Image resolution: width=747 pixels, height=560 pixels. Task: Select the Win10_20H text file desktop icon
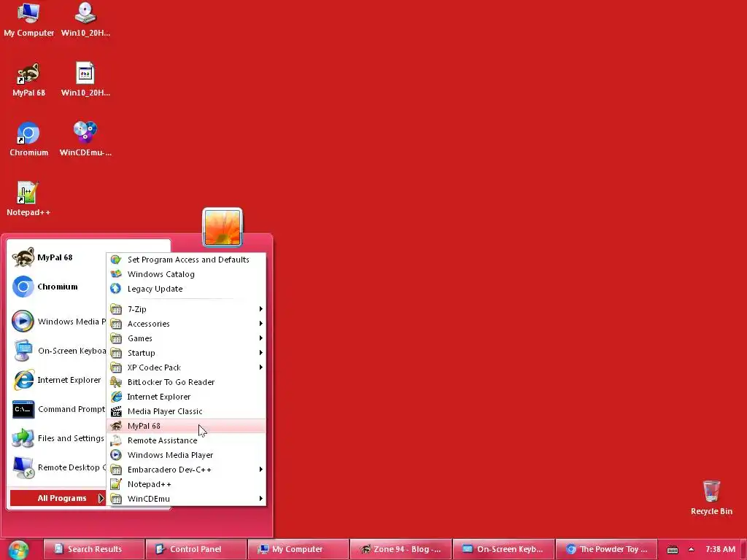click(85, 79)
